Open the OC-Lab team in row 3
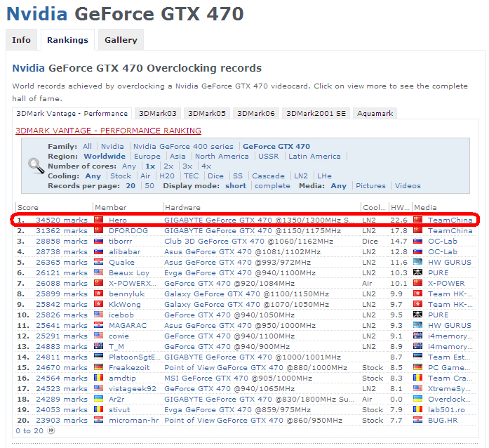The height and width of the screenshot is (448, 489). tap(443, 241)
